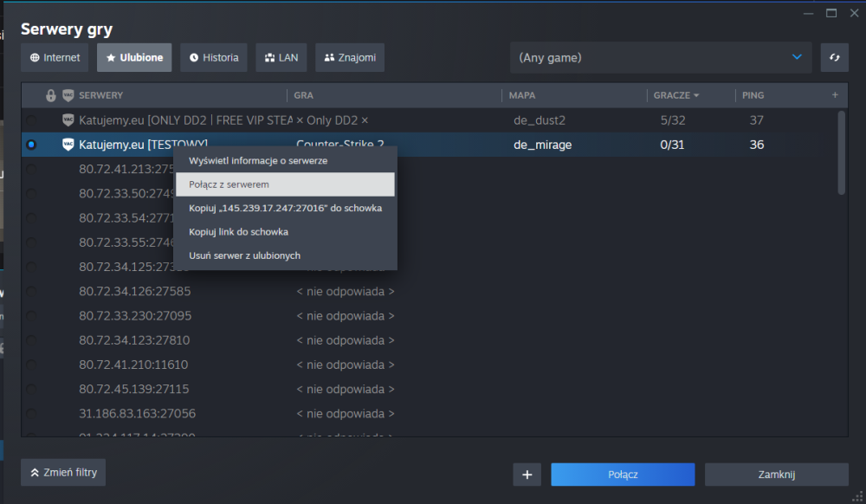Select server 80.72.41.210:11610
This screenshot has height=504, width=866.
pyautogui.click(x=133, y=365)
